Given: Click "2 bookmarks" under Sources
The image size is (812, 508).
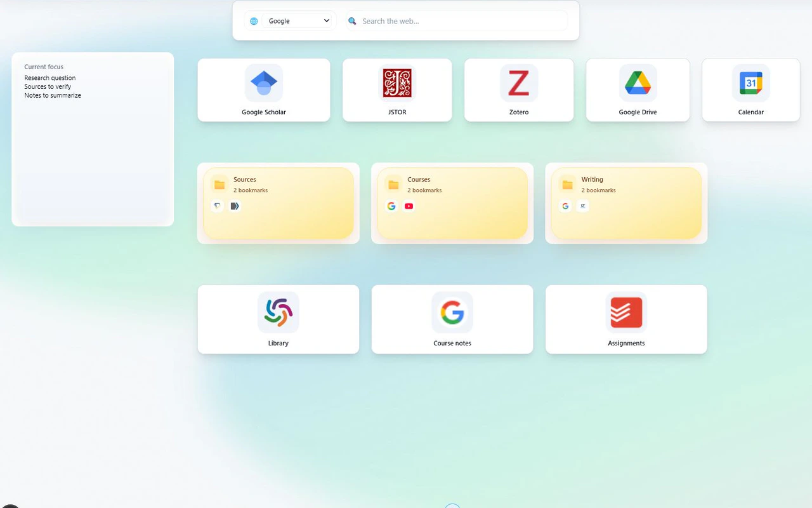Looking at the screenshot, I should click(251, 190).
